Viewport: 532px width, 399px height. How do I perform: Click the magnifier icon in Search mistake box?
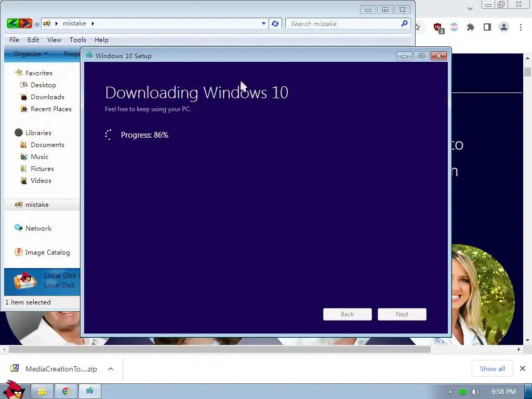point(404,23)
